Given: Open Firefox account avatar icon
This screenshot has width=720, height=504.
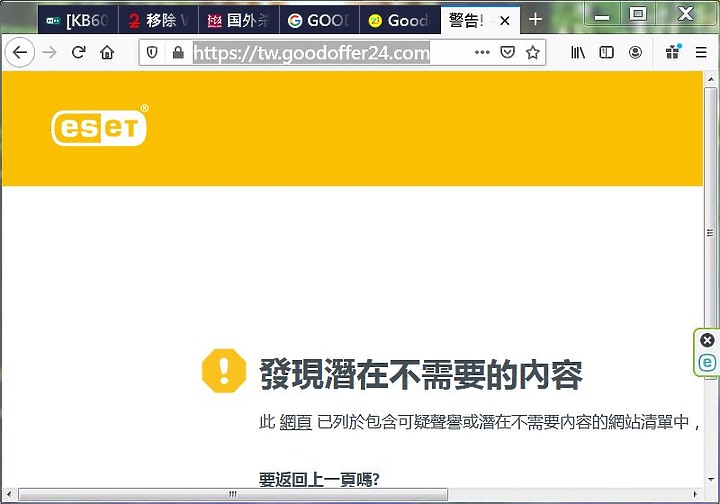Looking at the screenshot, I should pyautogui.click(x=636, y=52).
